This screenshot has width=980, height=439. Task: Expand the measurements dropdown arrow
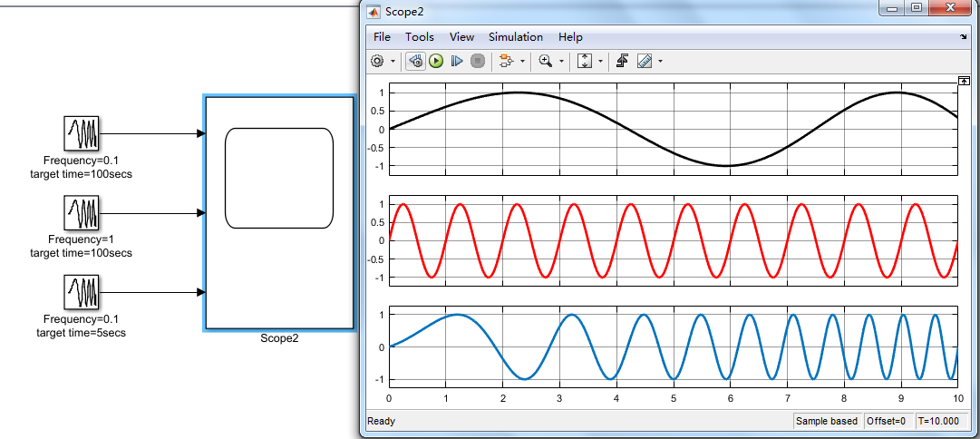pyautogui.click(x=660, y=62)
